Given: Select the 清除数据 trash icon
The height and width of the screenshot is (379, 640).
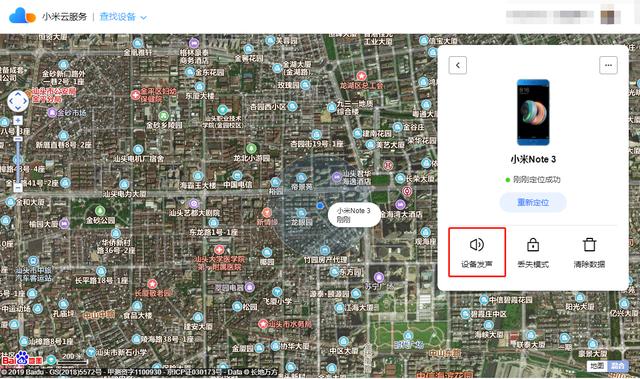Looking at the screenshot, I should (589, 244).
